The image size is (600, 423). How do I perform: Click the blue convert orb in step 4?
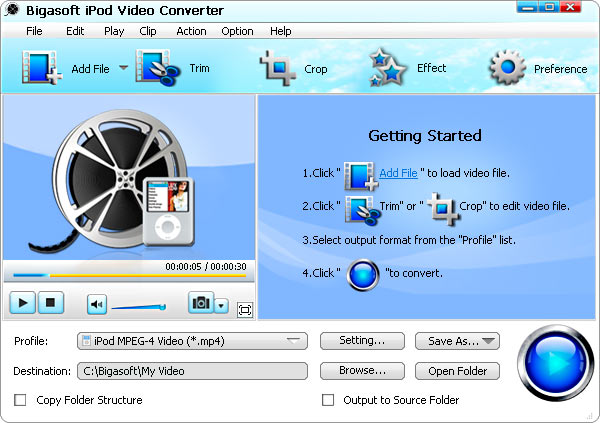tap(362, 275)
